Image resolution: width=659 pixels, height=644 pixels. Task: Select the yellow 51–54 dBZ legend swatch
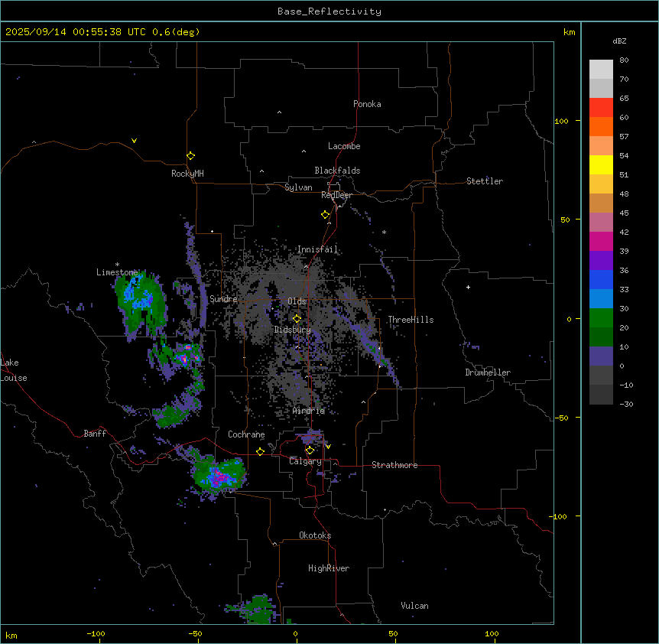(x=601, y=164)
